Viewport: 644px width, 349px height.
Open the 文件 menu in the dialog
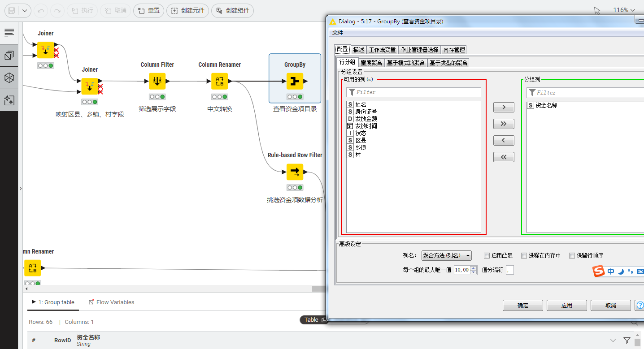pyautogui.click(x=338, y=32)
